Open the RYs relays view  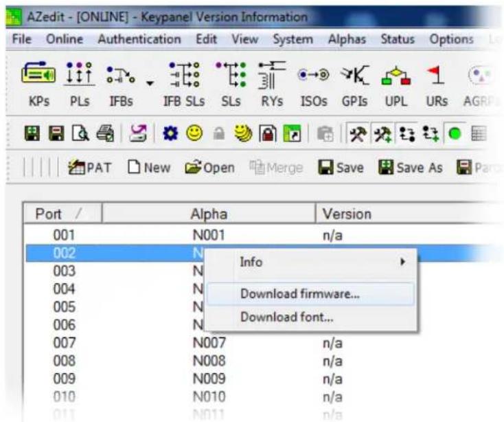[272, 85]
